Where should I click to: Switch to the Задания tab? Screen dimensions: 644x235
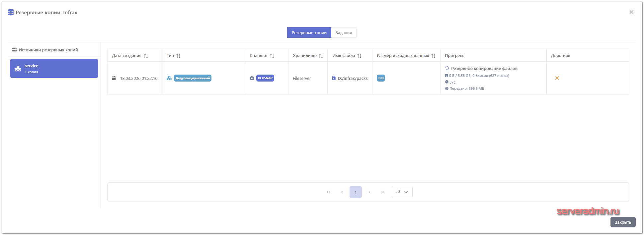[344, 32]
